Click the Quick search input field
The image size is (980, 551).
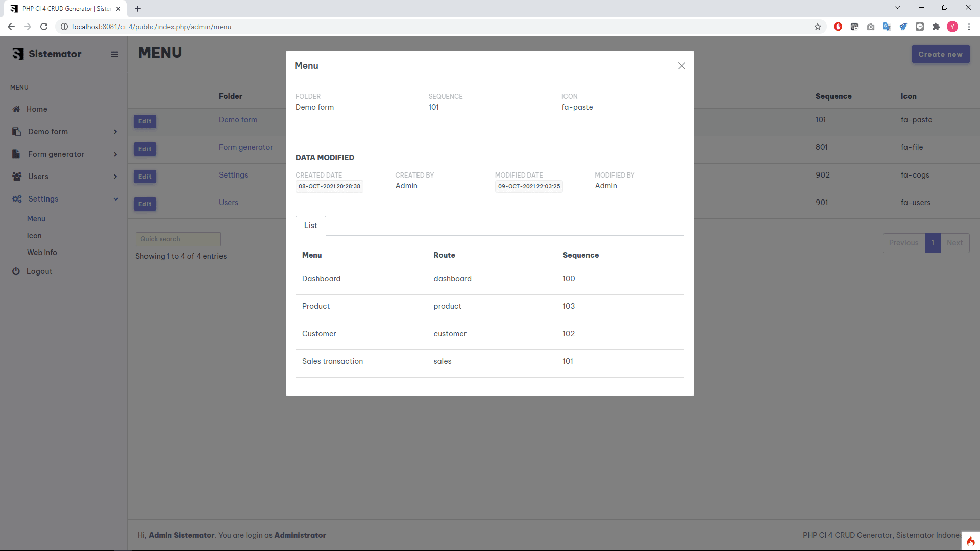(x=178, y=239)
